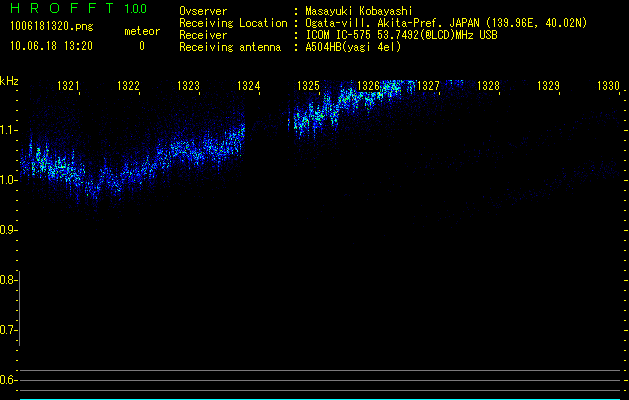Click the version number 1.0.0
Screen dimensions: 629x400
[136, 9]
